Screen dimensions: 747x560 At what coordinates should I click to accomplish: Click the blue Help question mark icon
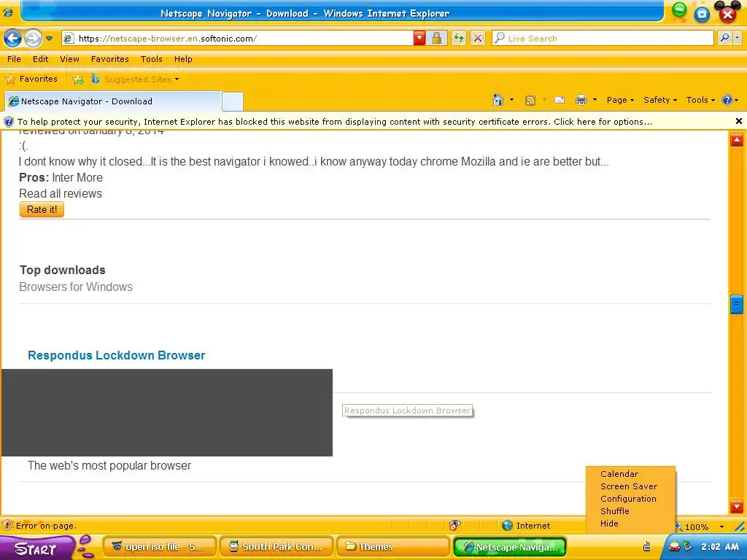coord(727,100)
